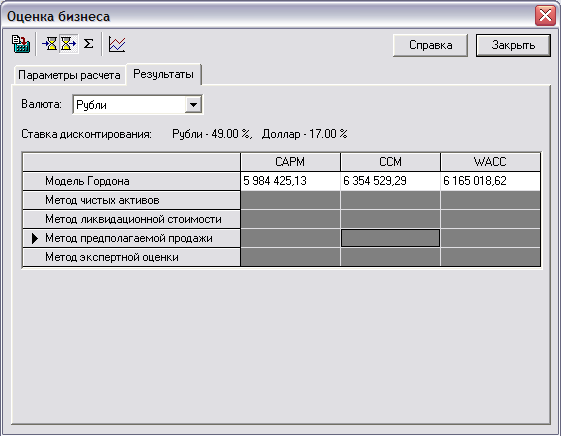
Task: Switch to the Параметры расчета tab
Action: tap(69, 75)
